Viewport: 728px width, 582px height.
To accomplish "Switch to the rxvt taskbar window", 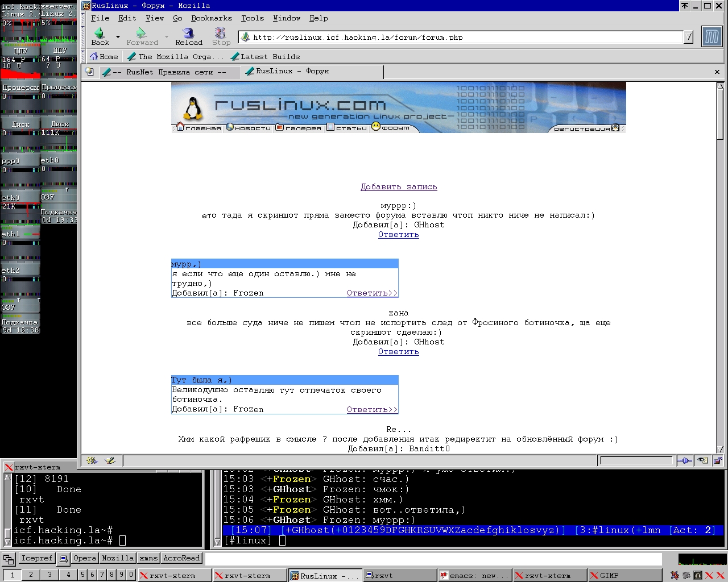I will click(399, 575).
